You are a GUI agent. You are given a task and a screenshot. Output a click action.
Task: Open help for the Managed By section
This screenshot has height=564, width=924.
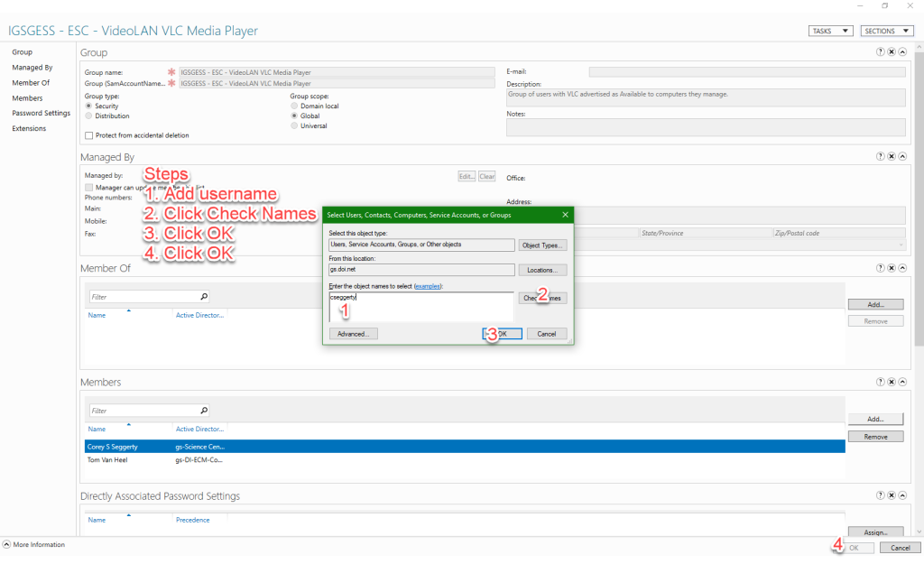[881, 156]
